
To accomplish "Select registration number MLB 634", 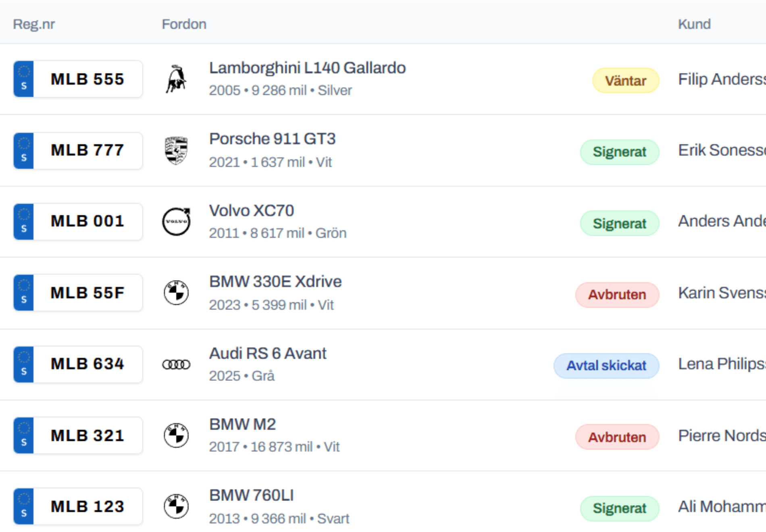I will point(87,364).
